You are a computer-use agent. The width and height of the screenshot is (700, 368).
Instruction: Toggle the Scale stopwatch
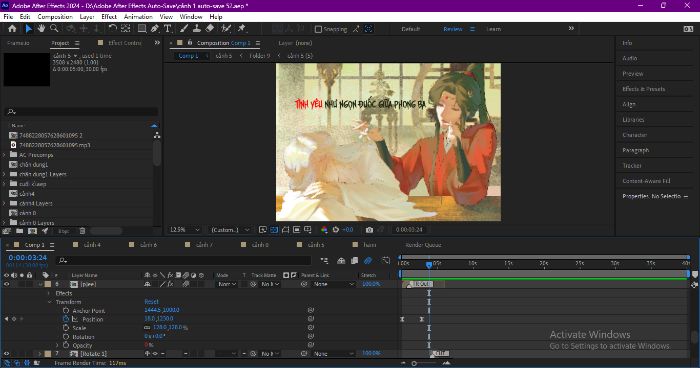[x=66, y=328]
